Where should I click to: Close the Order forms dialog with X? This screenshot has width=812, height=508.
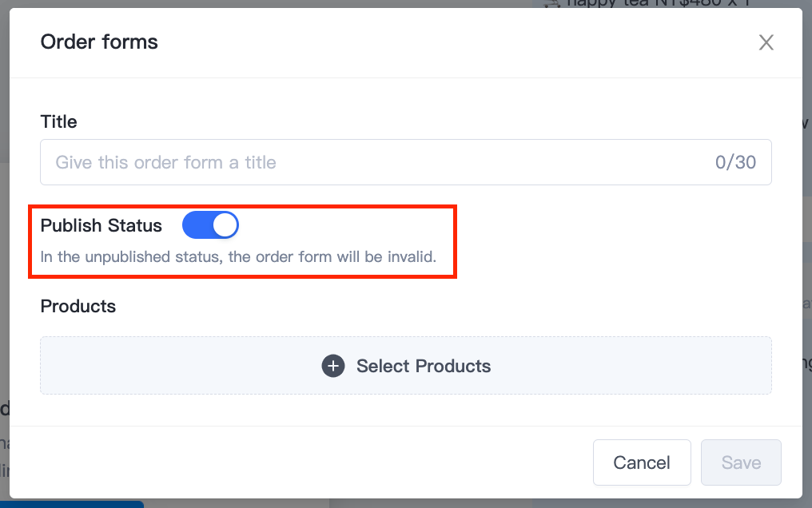[x=766, y=42]
